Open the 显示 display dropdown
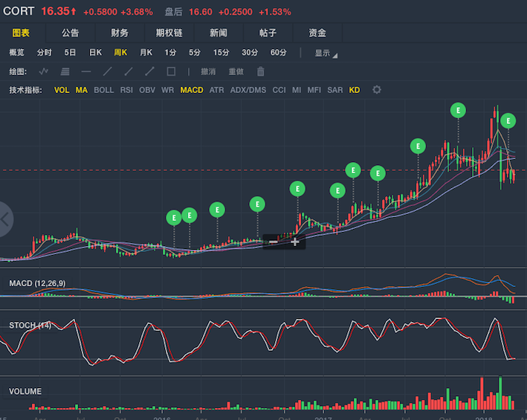 [325, 53]
